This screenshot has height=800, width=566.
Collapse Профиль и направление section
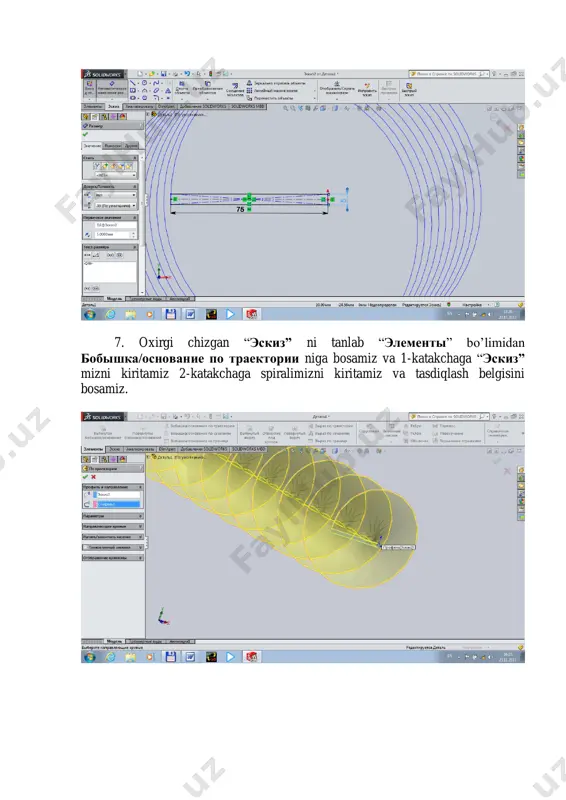[140, 487]
